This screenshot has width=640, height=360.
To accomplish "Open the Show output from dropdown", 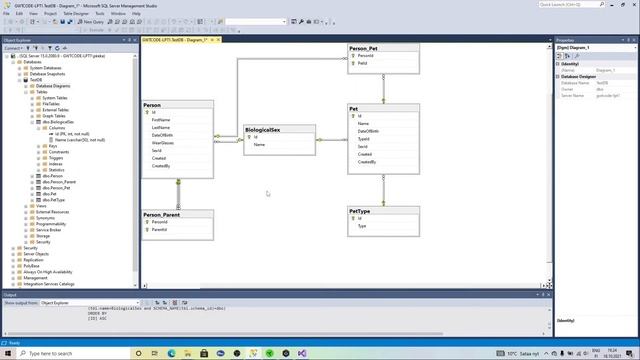I will tap(90, 303).
